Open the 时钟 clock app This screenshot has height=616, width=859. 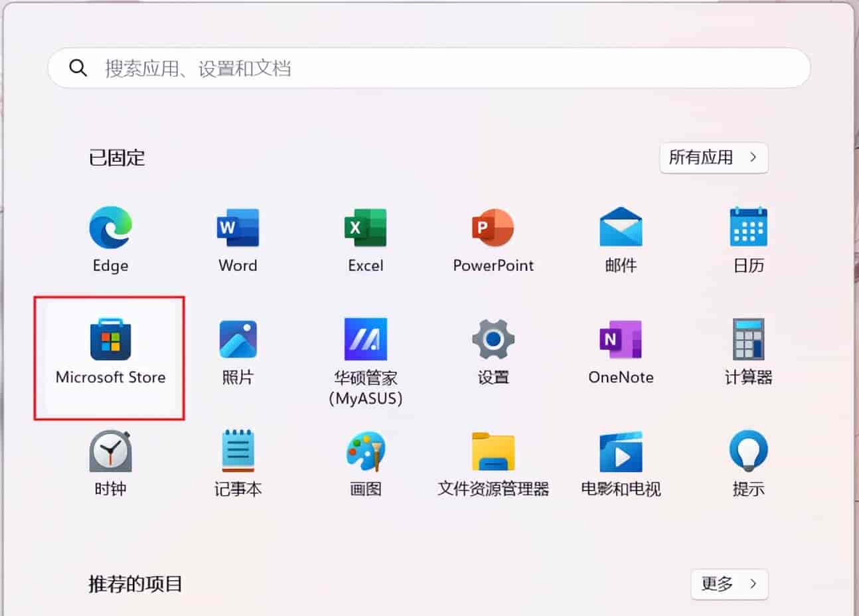(110, 451)
